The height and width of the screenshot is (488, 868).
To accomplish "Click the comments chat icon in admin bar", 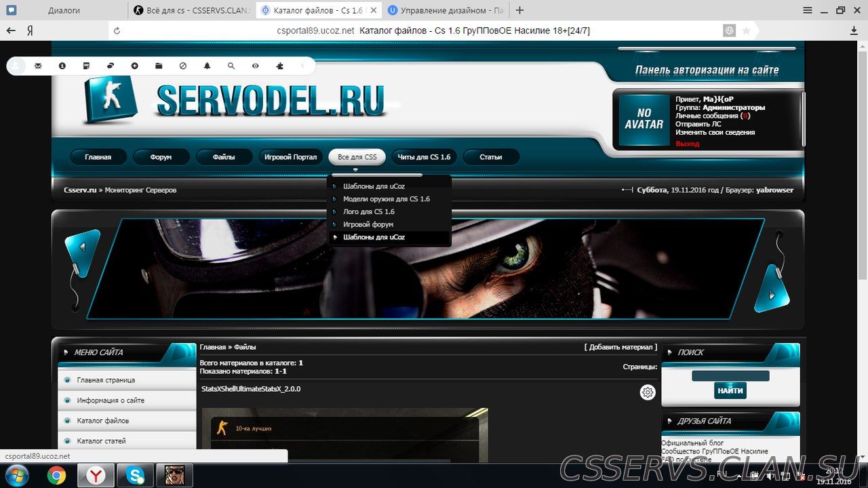I will [x=111, y=66].
